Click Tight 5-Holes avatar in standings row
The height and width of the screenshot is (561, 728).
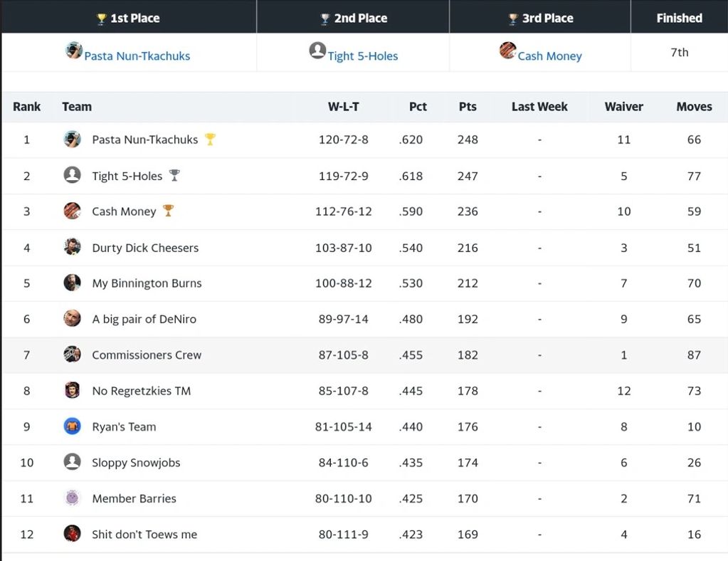72,175
